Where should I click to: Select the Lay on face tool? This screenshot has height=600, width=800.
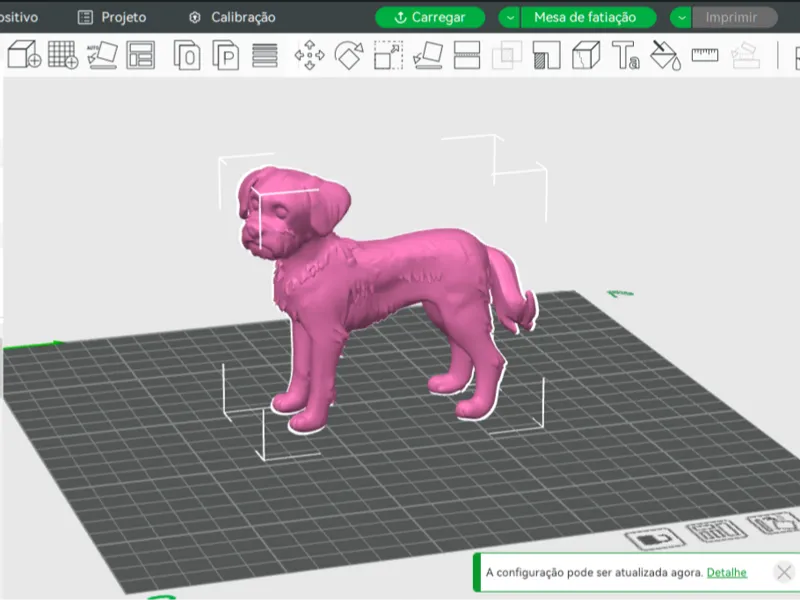428,55
